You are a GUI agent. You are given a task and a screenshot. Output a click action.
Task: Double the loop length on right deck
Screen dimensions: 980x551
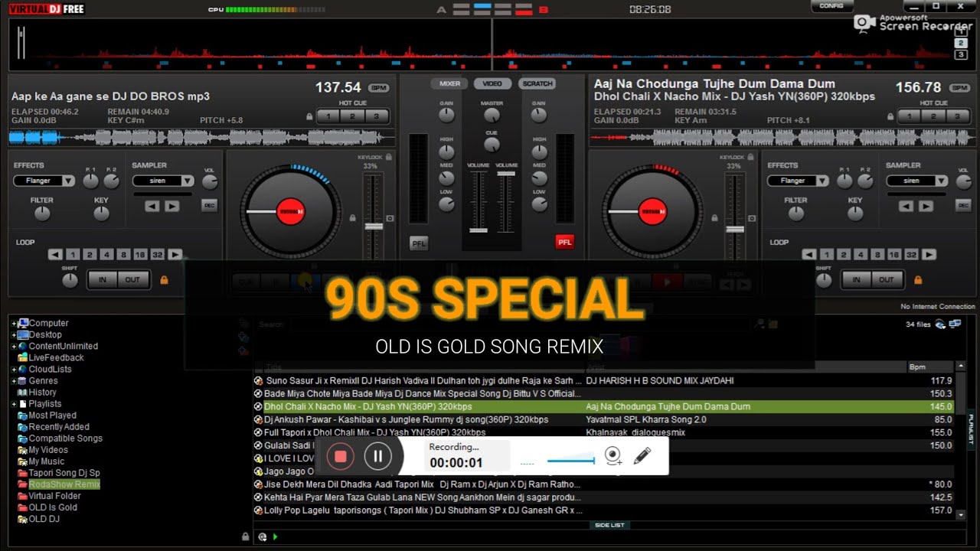[x=929, y=255]
